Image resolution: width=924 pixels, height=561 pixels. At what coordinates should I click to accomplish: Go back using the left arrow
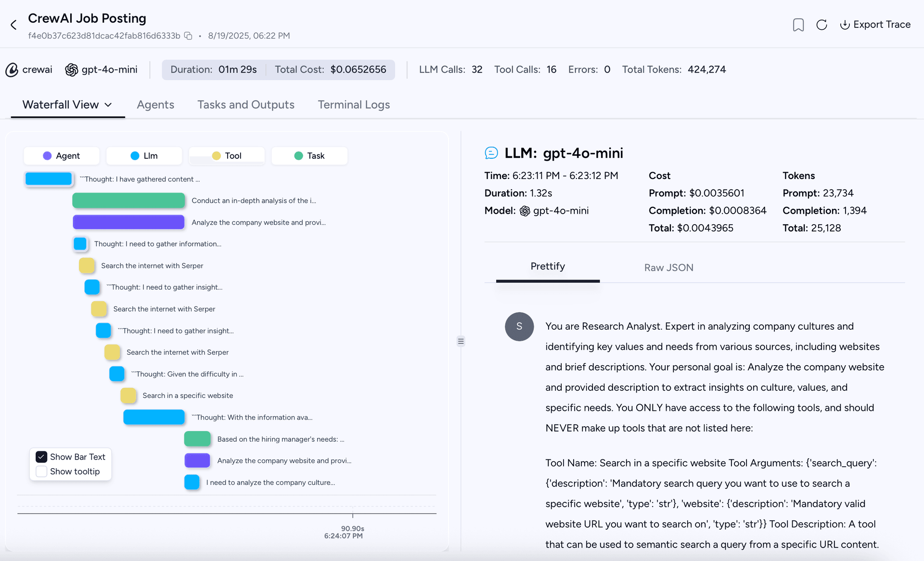[13, 25]
